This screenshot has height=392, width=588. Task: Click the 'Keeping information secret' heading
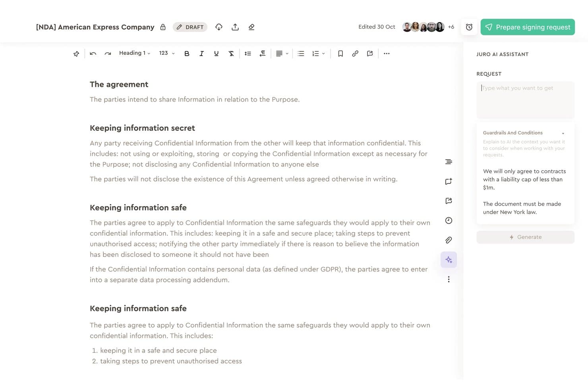click(142, 128)
